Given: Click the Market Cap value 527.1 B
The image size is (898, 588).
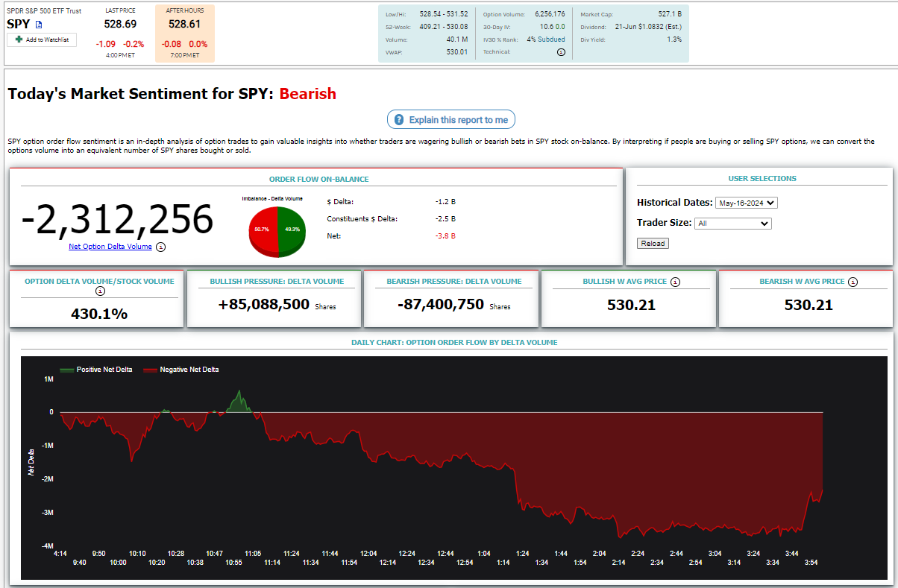Looking at the screenshot, I should (670, 14).
